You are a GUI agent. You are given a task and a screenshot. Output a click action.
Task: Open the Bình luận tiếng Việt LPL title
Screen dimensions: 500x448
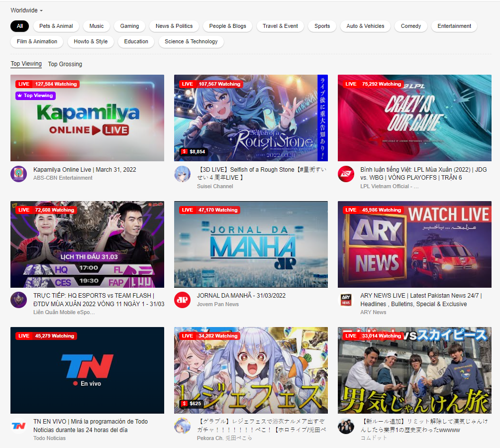pyautogui.click(x=424, y=174)
